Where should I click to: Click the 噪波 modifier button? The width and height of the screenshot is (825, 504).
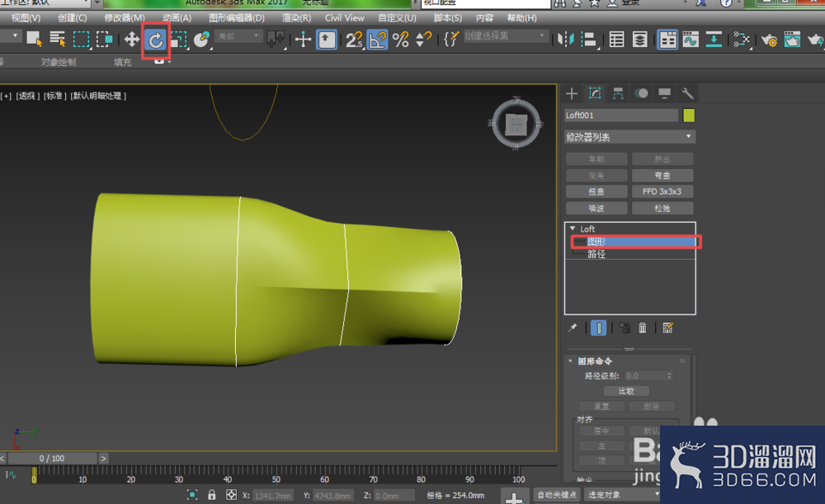(x=596, y=209)
